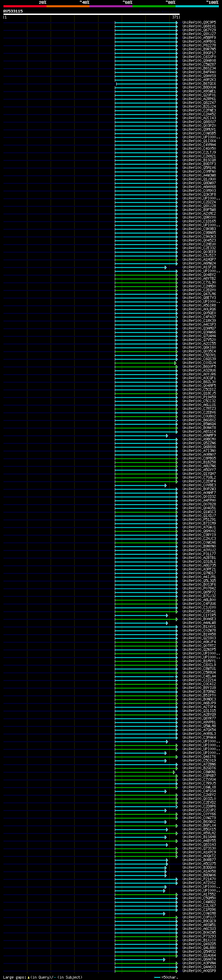Click the short cyan bar for UniRef100_Q6A6T4
This screenshot has width=222, height=980.
pos(140,959)
